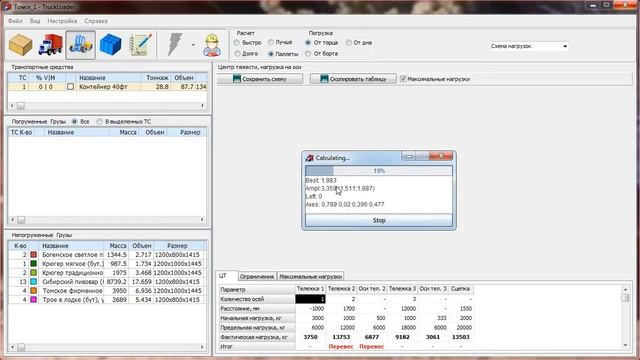
Task: Choose loading От дна
Action: pyautogui.click(x=359, y=42)
